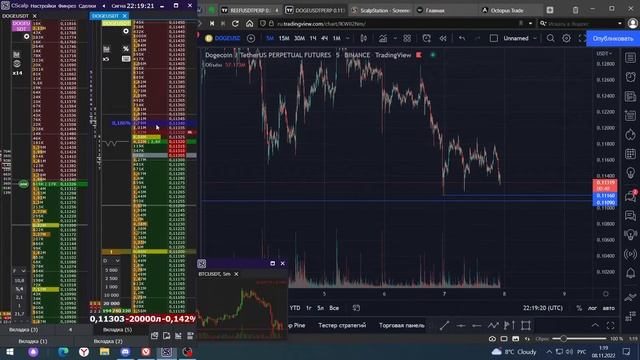The width and height of the screenshot is (640, 360).
Task: Maximize the bottom panel fullscreen icon
Action: (610, 325)
